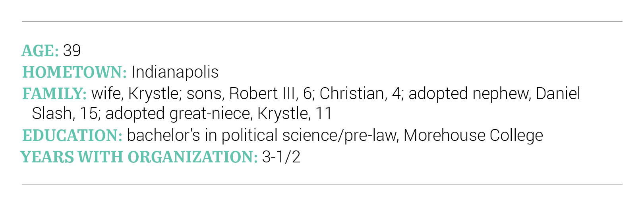This screenshot has width=644, height=207.
Task: Select the word Indianapolis
Action: [175, 72]
